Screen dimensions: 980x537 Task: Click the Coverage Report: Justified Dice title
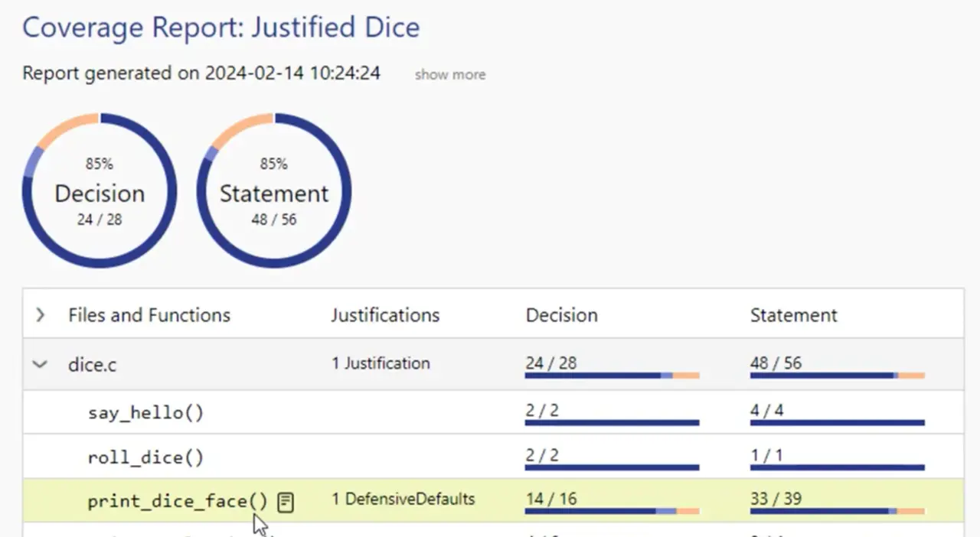220,28
